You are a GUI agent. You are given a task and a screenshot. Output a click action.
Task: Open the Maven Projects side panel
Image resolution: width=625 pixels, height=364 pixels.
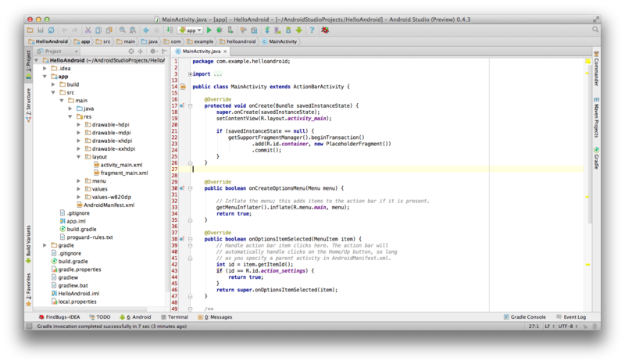[596, 118]
